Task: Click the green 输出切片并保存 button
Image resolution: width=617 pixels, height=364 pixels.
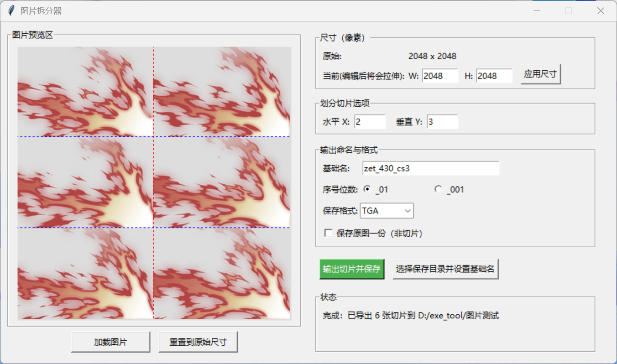Action: pyautogui.click(x=351, y=269)
